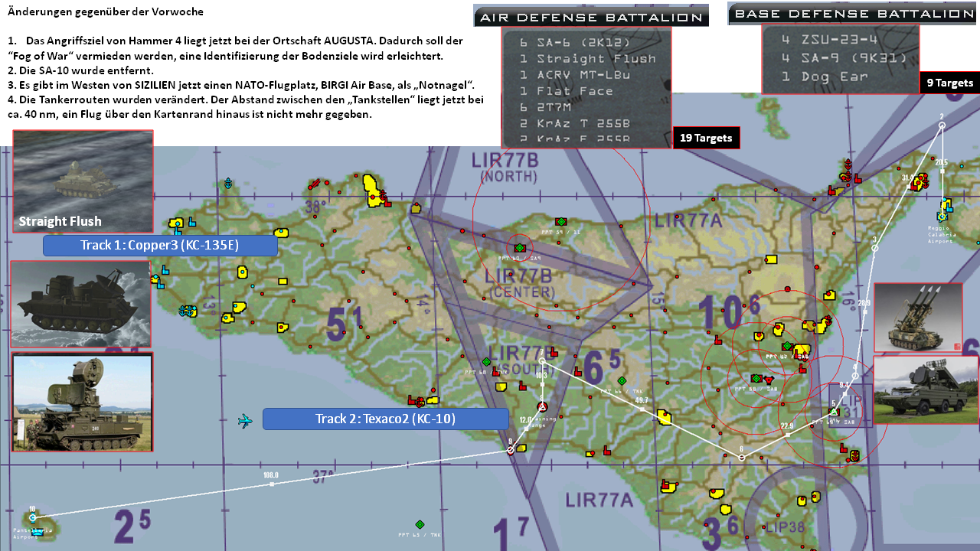
Task: Click route waypoint 2 at the top
Action: 942,125
